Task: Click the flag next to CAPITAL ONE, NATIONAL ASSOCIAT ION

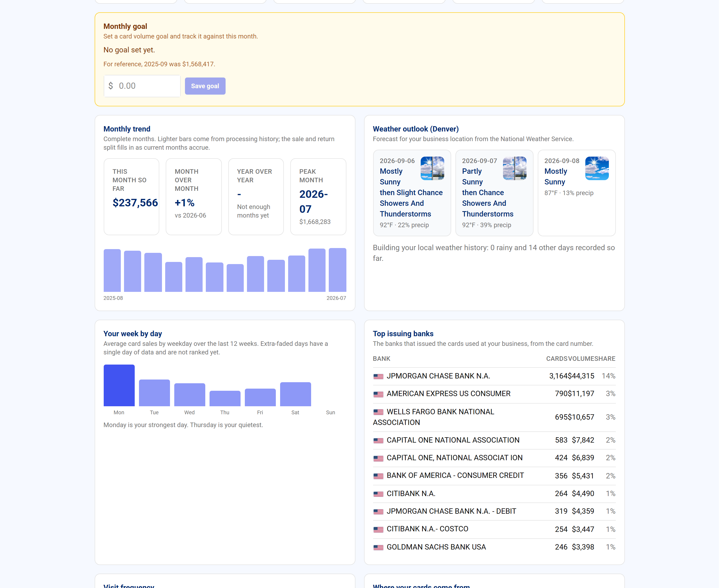Action: 378,458
